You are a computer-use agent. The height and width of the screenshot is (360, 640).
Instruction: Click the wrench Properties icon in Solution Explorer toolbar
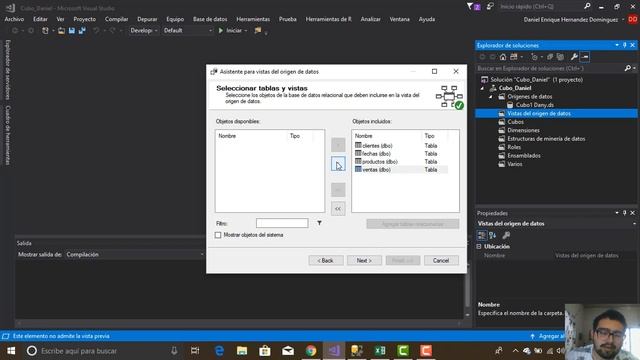pyautogui.click(x=574, y=57)
